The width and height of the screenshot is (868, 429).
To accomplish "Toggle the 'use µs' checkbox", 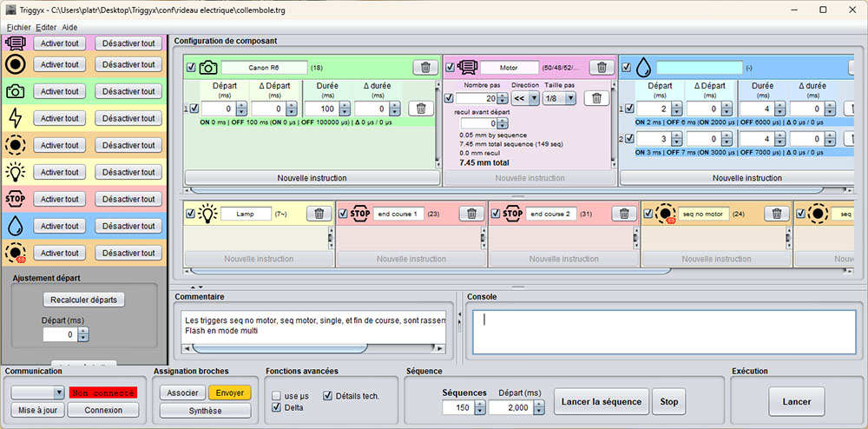I will [277, 396].
